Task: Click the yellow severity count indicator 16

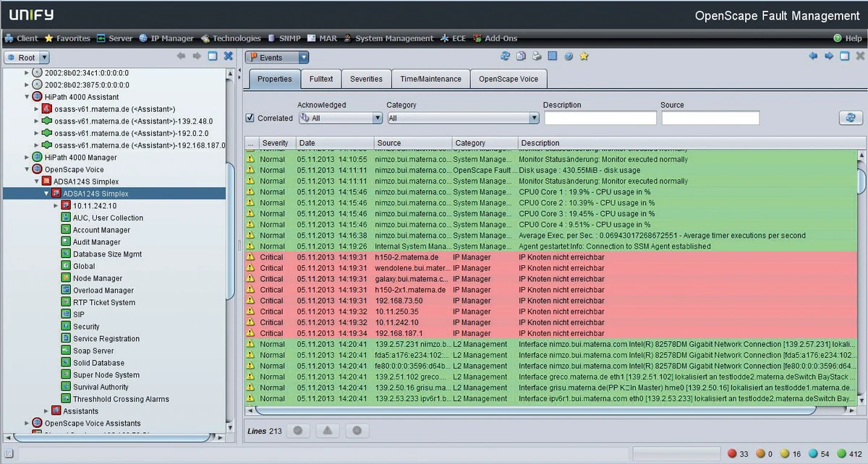Action: [x=791, y=454]
